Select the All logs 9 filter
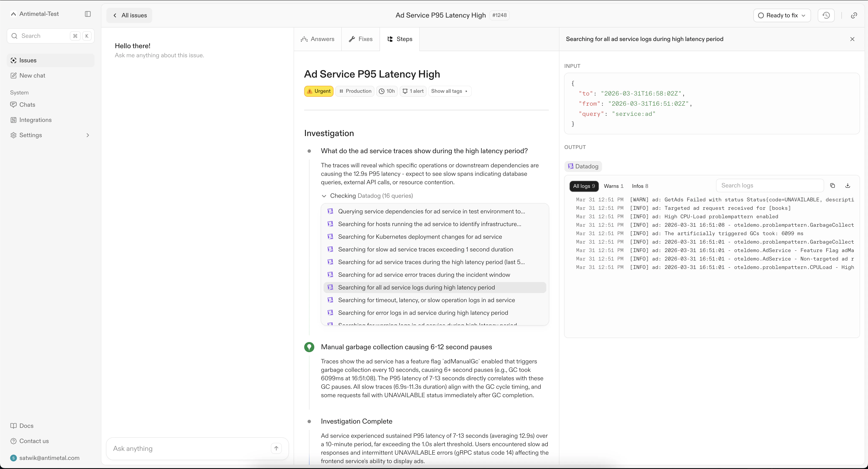868x469 pixels. [x=584, y=186]
